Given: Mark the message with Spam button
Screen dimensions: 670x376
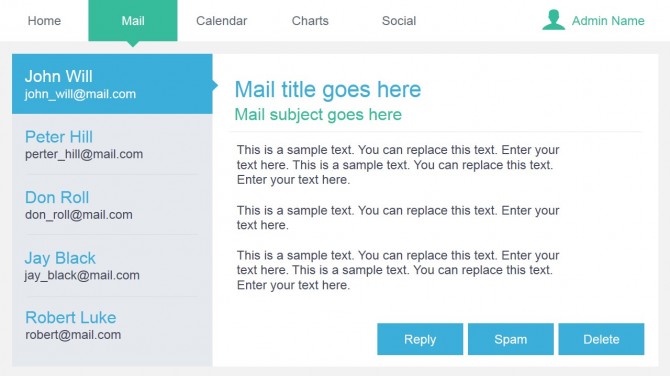Looking at the screenshot, I should 511,339.
